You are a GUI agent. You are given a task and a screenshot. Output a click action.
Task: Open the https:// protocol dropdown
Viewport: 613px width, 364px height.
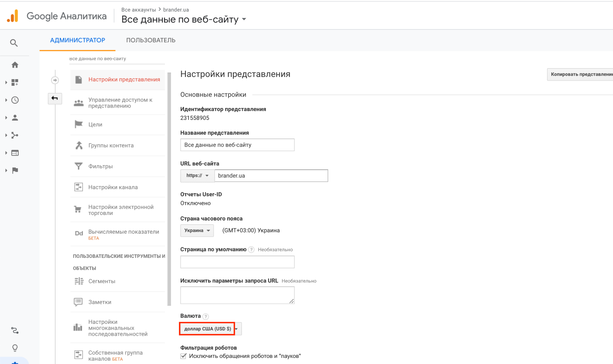(197, 176)
